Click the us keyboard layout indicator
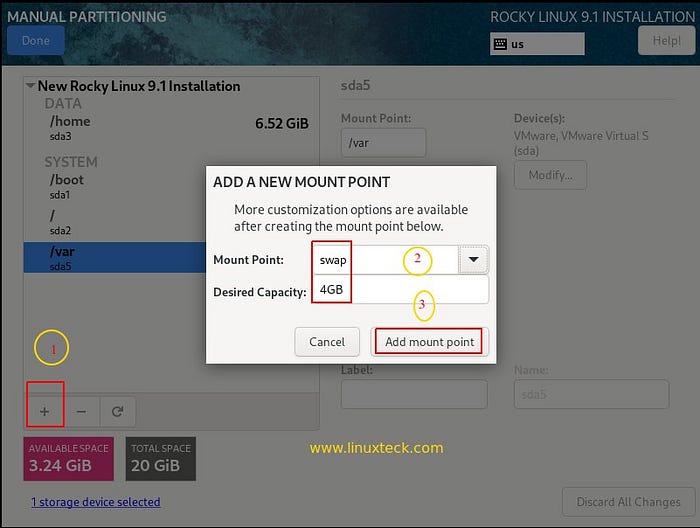Image resolution: width=700 pixels, height=528 pixels. tap(537, 44)
